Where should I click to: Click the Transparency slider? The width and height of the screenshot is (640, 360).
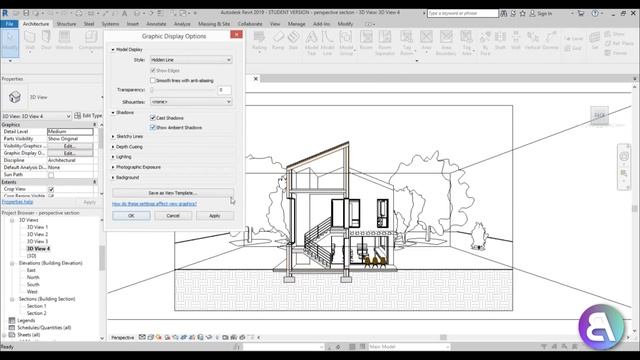[x=183, y=90]
